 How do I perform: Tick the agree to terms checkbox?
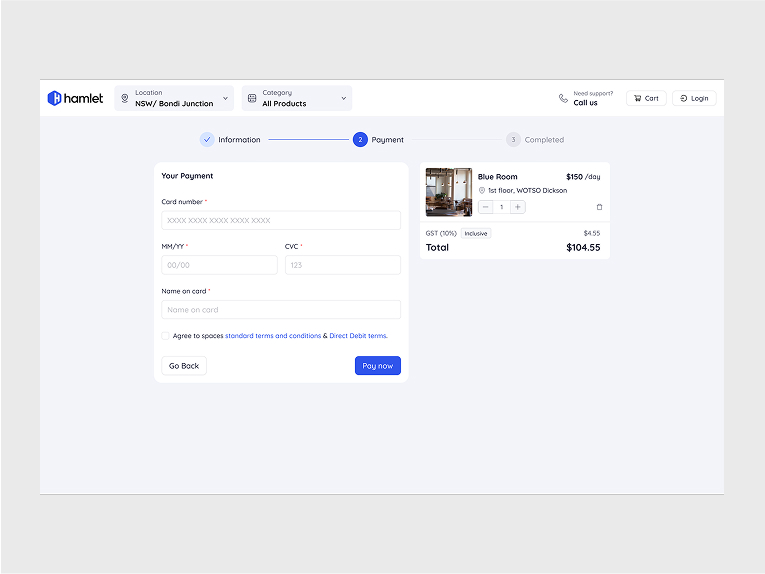165,336
